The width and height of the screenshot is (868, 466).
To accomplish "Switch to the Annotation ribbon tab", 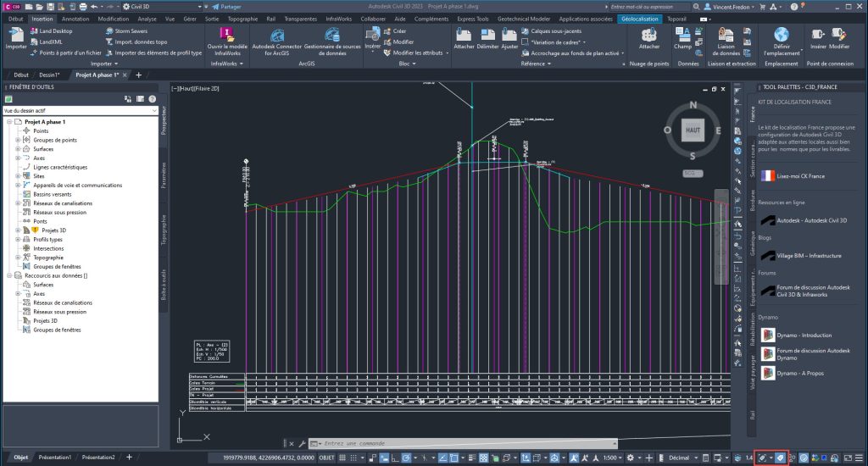I will (x=75, y=19).
